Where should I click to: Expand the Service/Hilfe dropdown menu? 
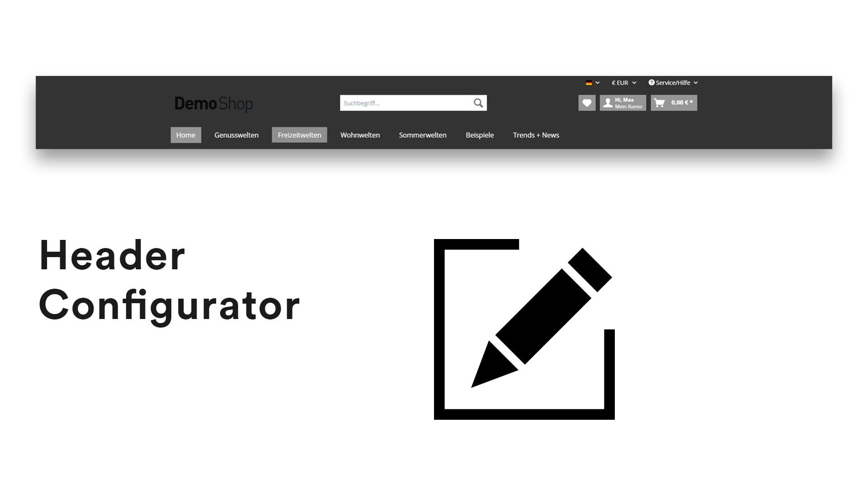(x=673, y=82)
